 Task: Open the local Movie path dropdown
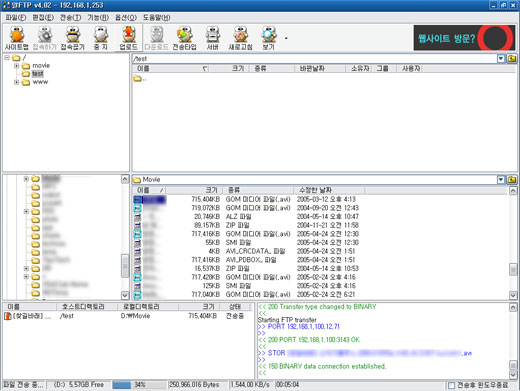click(x=501, y=180)
